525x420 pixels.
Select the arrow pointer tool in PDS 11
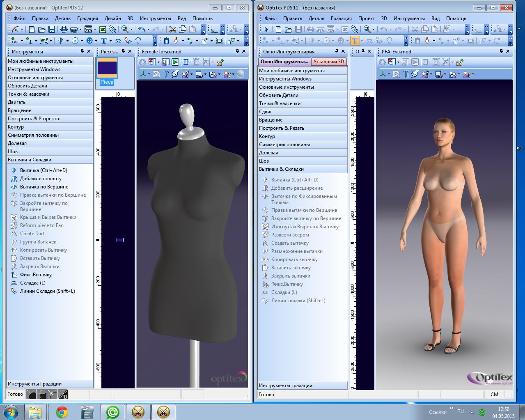266,29
